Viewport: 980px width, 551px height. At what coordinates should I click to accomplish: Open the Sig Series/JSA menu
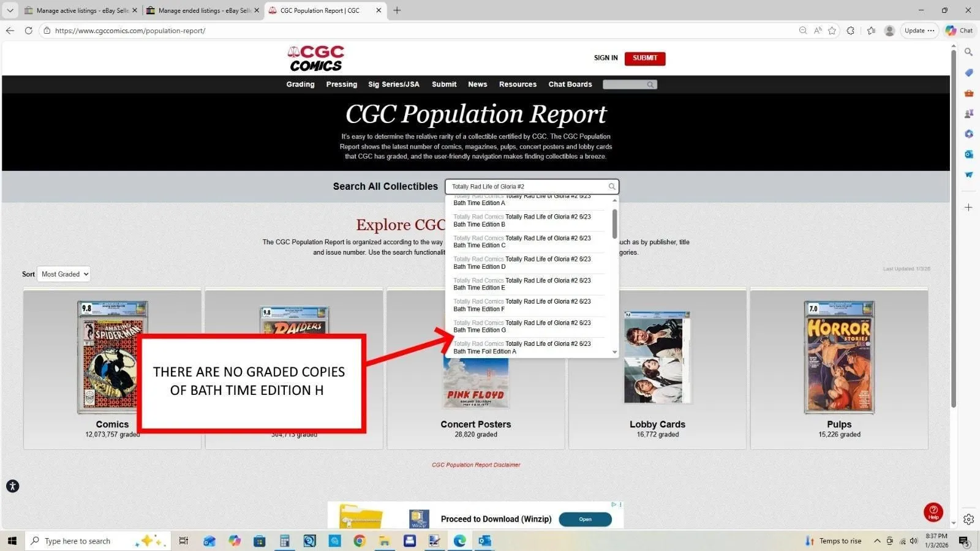point(394,84)
